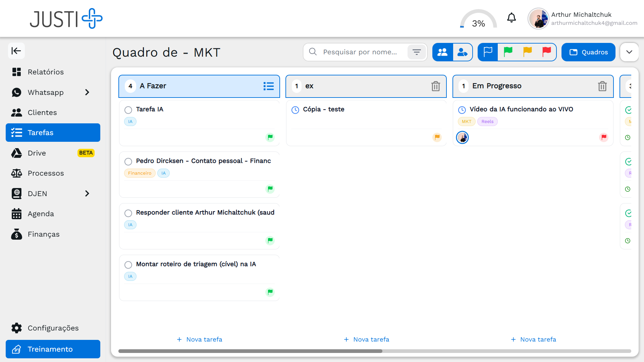Expand the DJEN submenu arrow
Image resolution: width=644 pixels, height=362 pixels.
[x=87, y=193]
